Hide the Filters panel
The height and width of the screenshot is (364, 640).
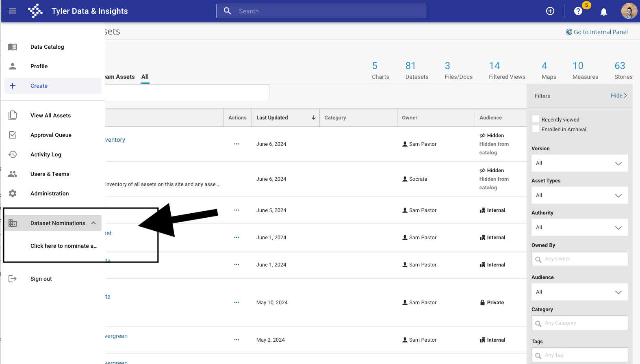coord(618,95)
